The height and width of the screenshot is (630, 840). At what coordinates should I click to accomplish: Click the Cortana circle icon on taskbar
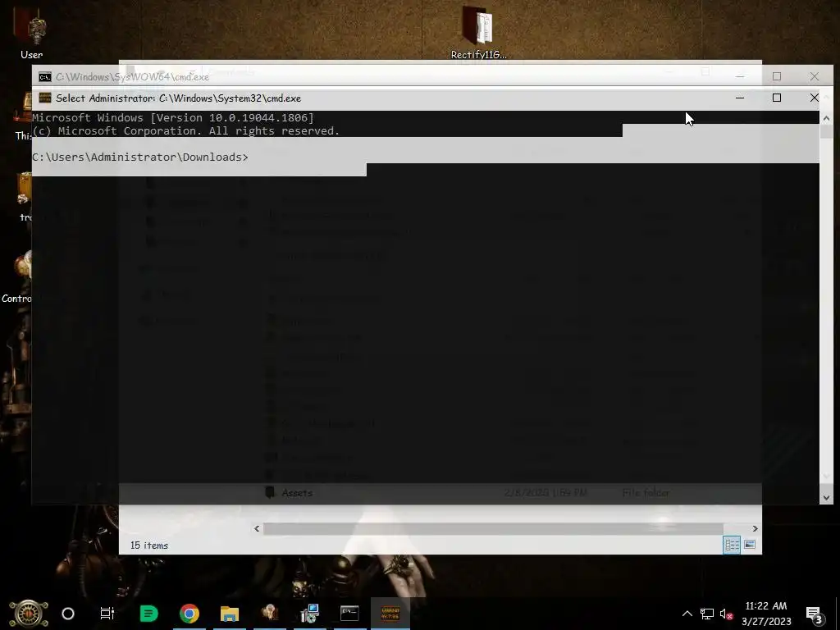point(68,614)
